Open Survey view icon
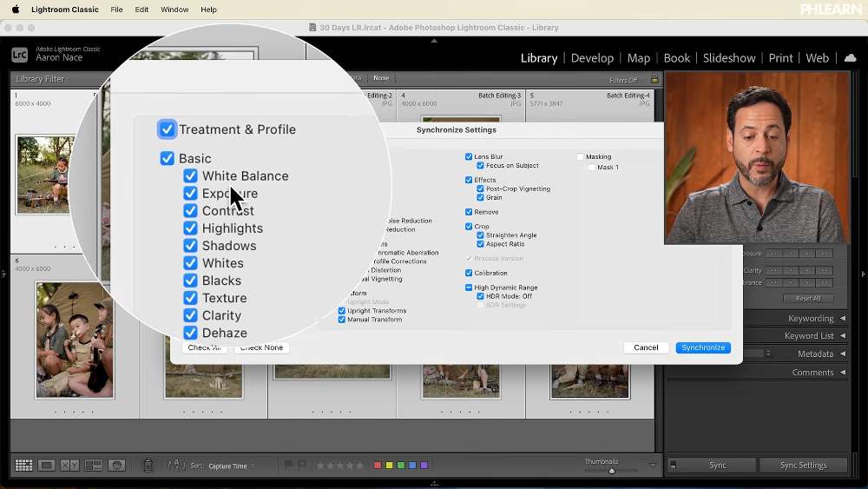 pyautogui.click(x=93, y=466)
